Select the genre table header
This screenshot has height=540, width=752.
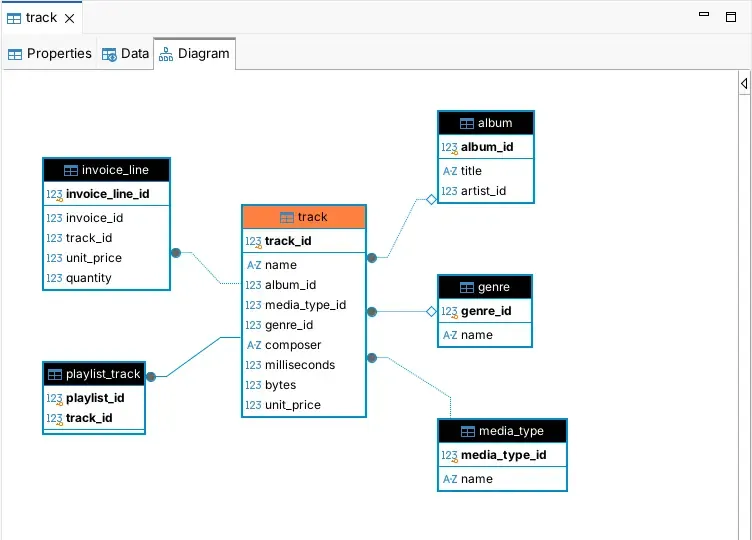click(x=484, y=287)
